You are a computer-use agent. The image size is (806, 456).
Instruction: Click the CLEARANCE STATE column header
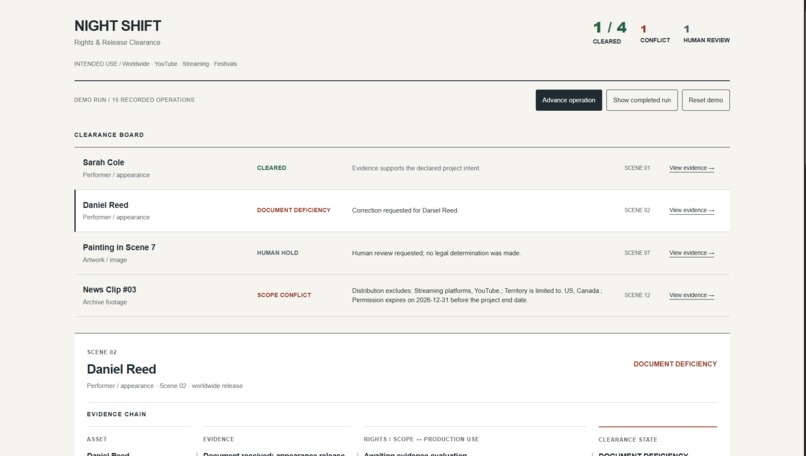coord(628,440)
